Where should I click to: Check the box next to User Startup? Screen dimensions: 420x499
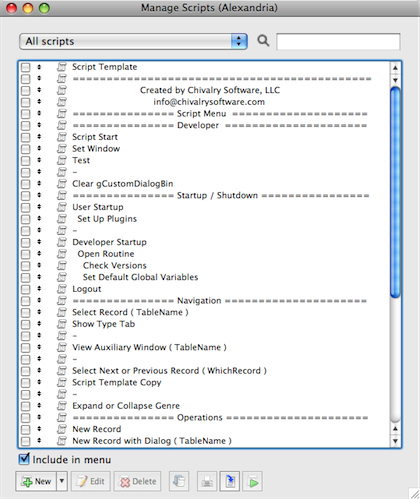point(25,207)
